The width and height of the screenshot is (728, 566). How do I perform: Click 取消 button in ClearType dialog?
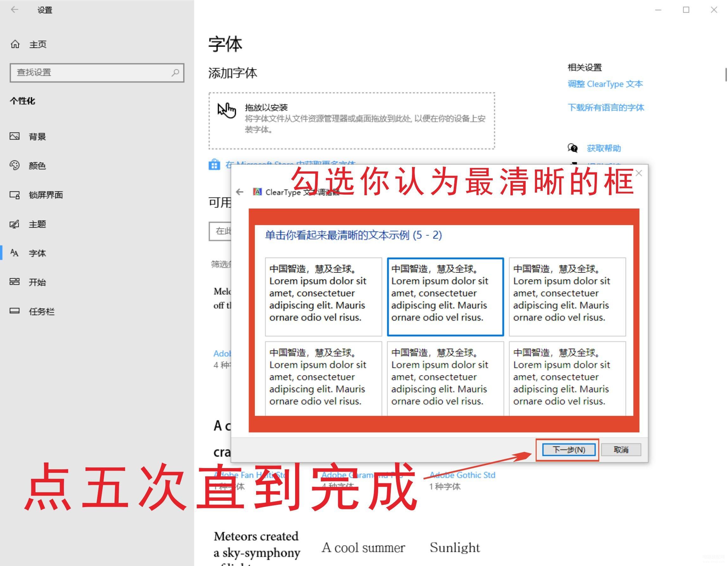click(x=621, y=450)
